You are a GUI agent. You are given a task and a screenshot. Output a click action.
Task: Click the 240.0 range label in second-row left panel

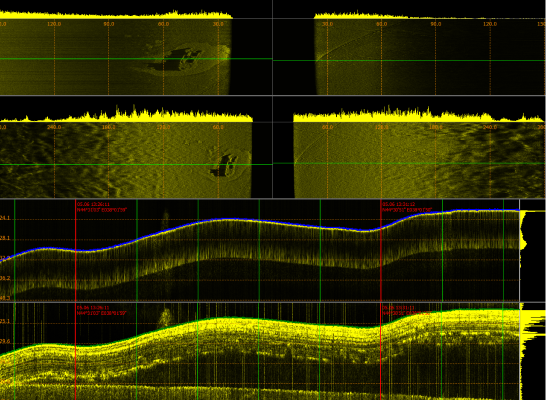(54, 127)
